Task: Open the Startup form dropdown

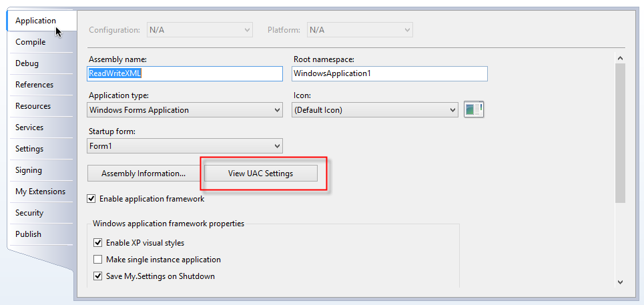Action: pos(185,145)
